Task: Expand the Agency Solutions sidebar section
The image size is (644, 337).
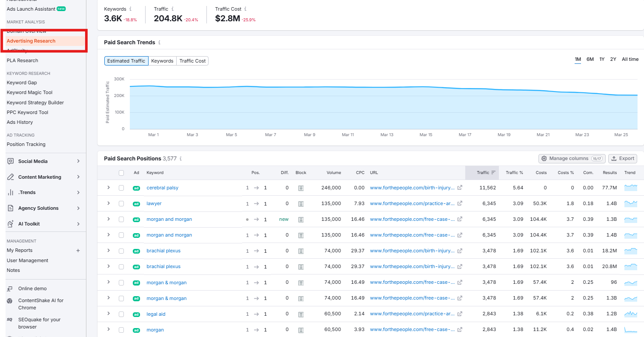Action: (78, 208)
